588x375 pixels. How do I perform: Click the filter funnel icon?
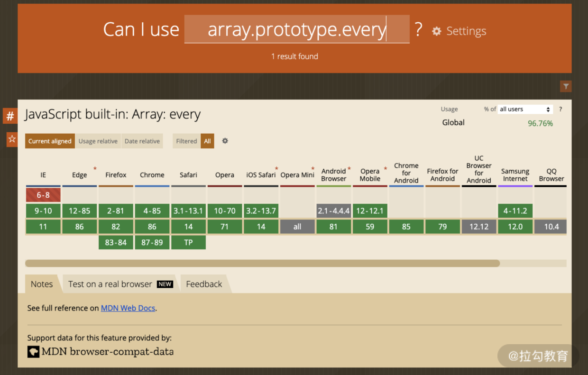click(x=566, y=86)
